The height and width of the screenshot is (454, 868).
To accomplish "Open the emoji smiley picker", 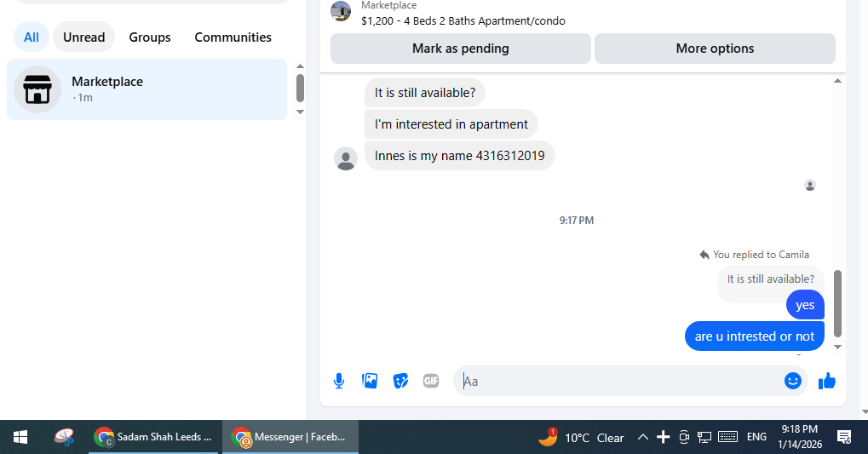I will 793,381.
